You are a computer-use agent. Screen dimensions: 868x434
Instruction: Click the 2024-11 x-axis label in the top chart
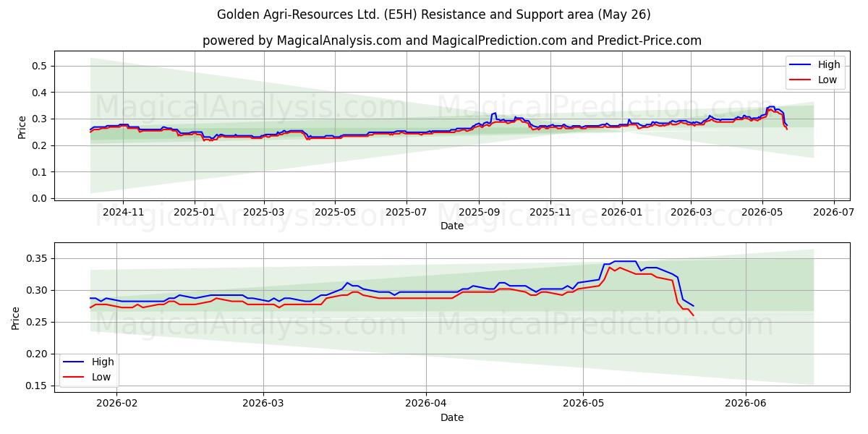(123, 212)
